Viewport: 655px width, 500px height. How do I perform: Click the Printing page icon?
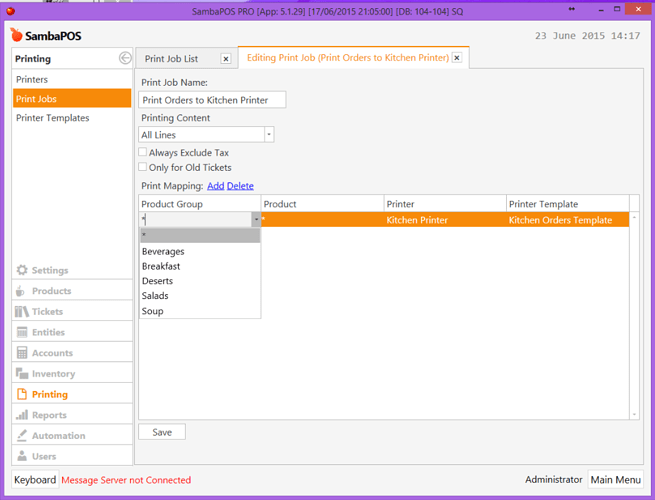22,394
